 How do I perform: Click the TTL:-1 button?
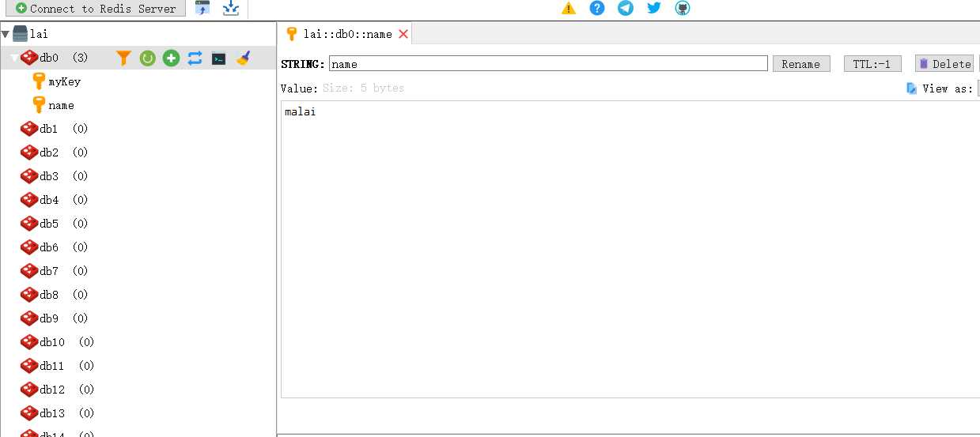pyautogui.click(x=872, y=64)
